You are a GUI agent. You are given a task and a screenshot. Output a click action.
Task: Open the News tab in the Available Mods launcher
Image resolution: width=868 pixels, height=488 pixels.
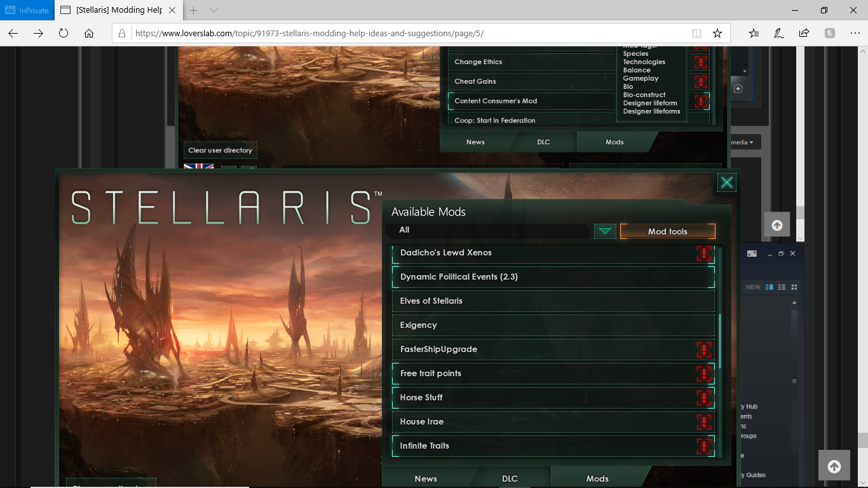point(426,479)
